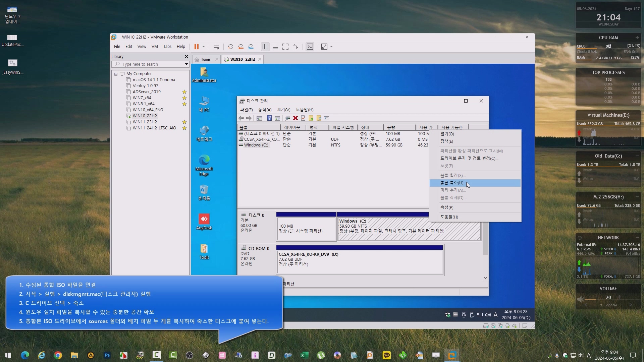Click the take snapshot icon
Viewport: 644px width, 362px height.
(x=231, y=47)
